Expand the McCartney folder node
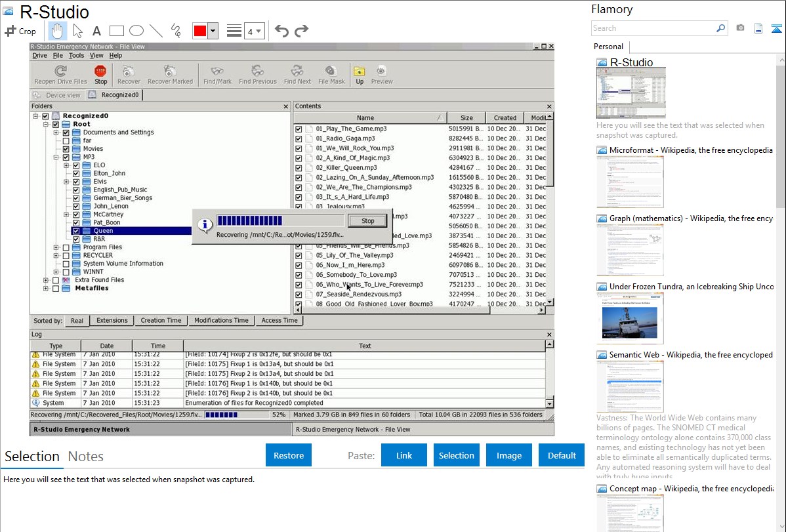The width and height of the screenshot is (786, 532). point(66,215)
